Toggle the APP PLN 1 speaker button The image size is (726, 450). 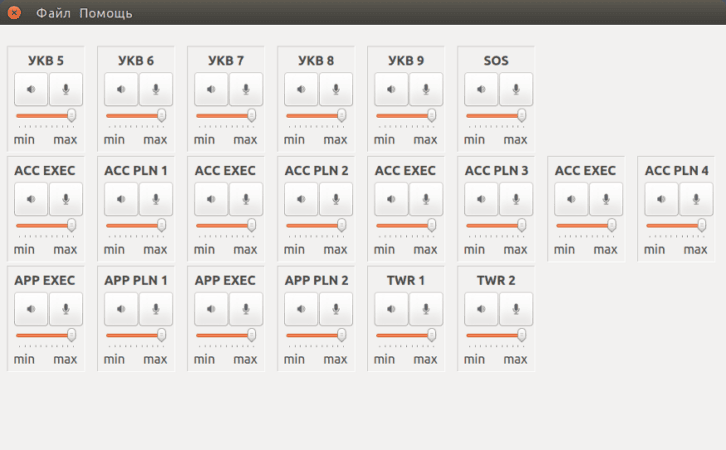[x=121, y=309]
